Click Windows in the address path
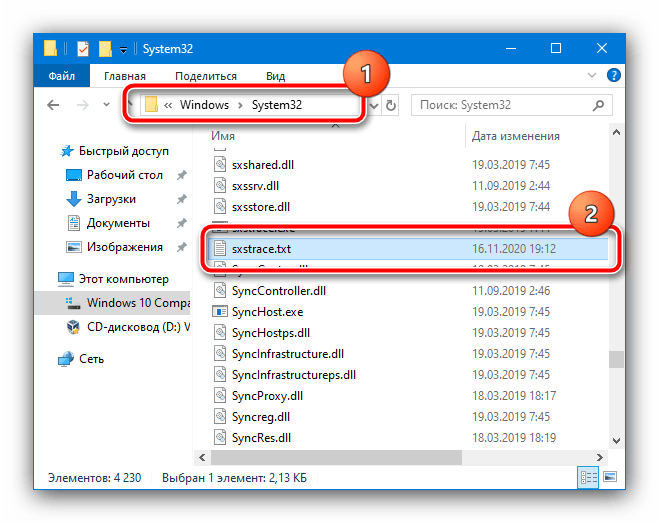The width and height of the screenshot is (659, 523). tap(204, 105)
